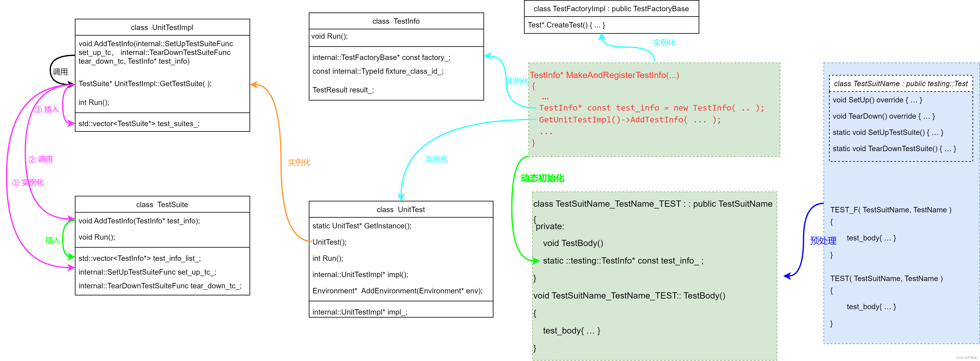Select 'static void TearDownTestSuite() { … }' line
Viewport: 980px width, 361px height.
pos(894,149)
